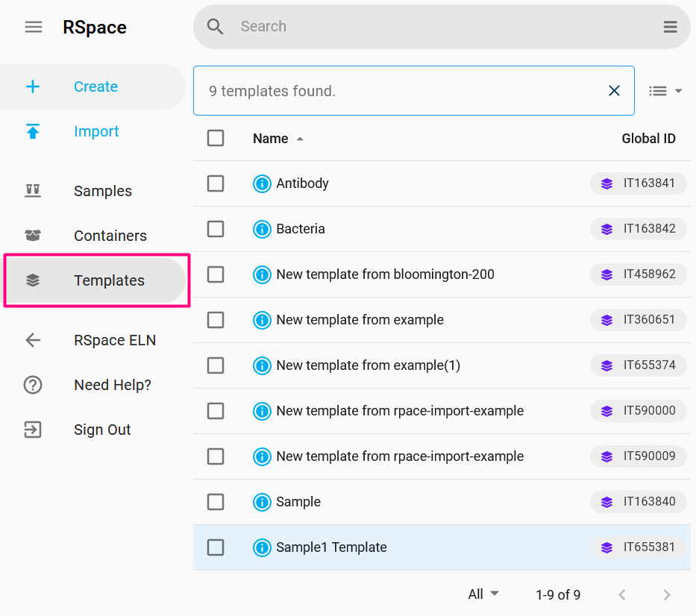Go to next results page arrow
The image size is (696, 616).
(x=667, y=594)
